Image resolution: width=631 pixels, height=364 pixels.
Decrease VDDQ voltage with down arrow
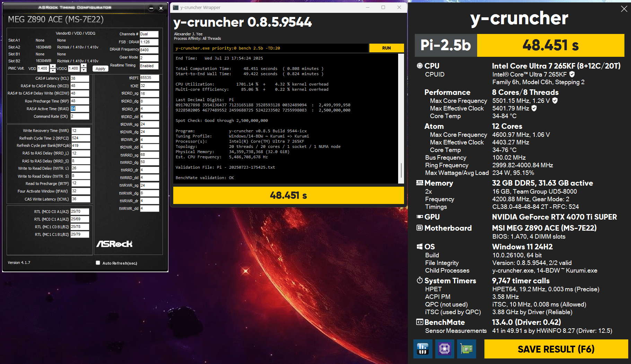point(84,70)
